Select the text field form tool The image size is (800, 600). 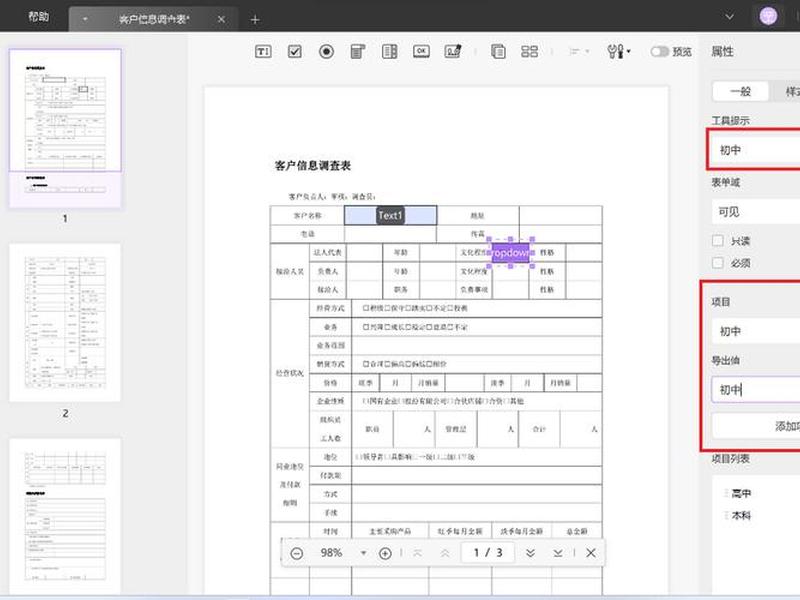coord(263,52)
